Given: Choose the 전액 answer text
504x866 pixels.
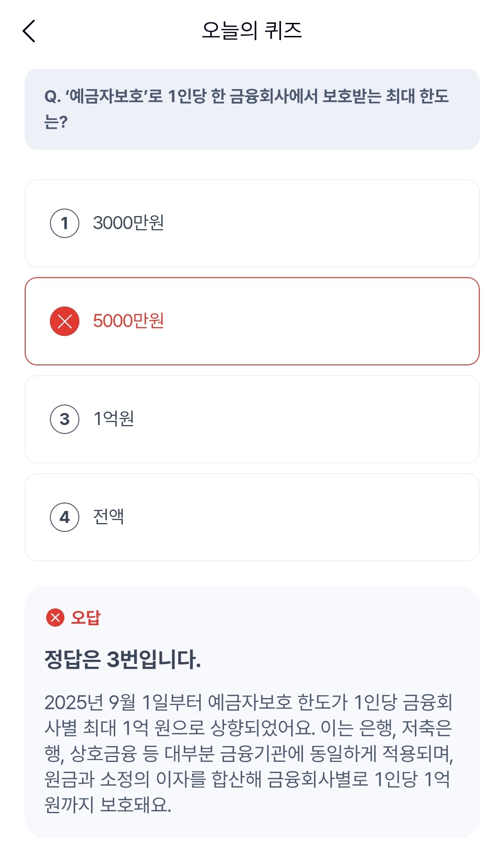Looking at the screenshot, I should click(x=108, y=517).
